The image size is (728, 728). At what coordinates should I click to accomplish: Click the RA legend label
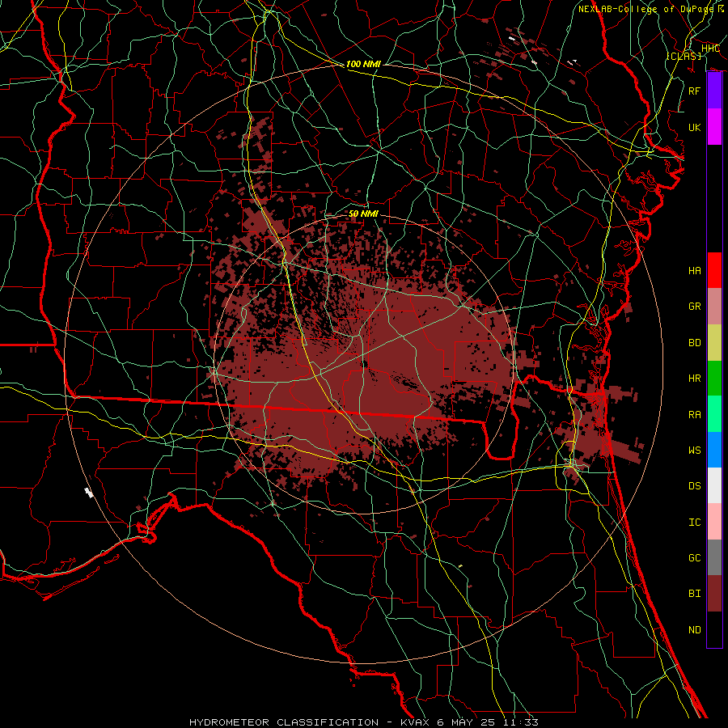pyautogui.click(x=694, y=414)
